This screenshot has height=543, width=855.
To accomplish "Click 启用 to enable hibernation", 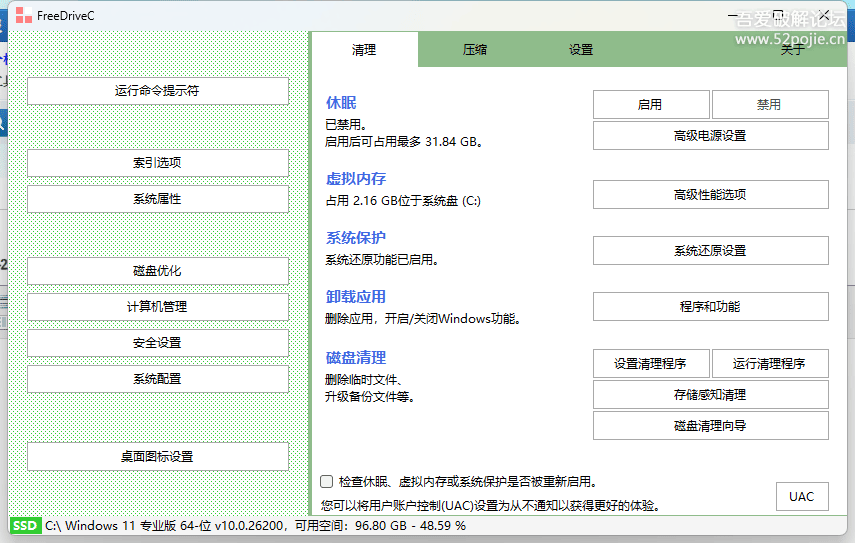I will click(651, 104).
